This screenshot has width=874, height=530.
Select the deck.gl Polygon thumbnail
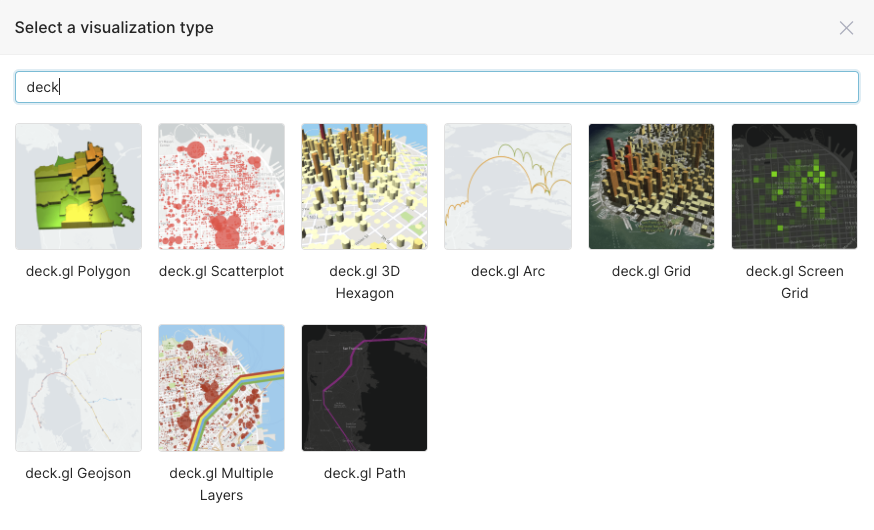(79, 187)
